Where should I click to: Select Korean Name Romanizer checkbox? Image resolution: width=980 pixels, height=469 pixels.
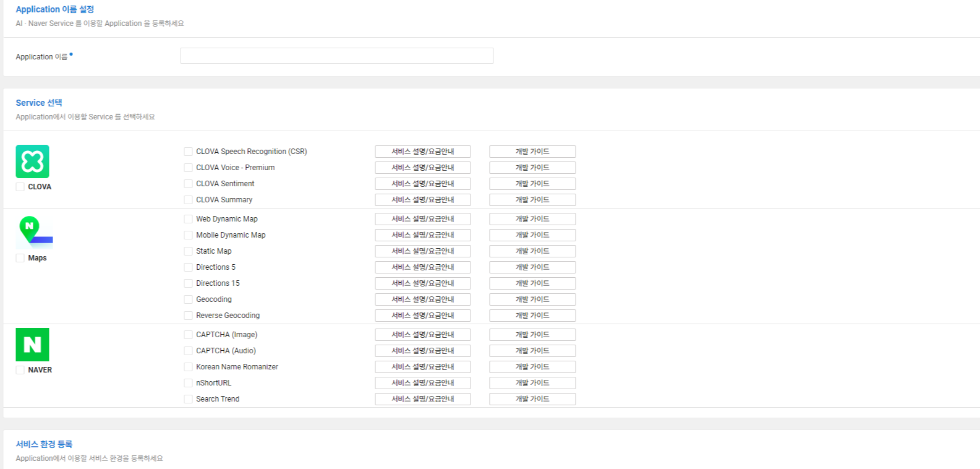tap(188, 367)
